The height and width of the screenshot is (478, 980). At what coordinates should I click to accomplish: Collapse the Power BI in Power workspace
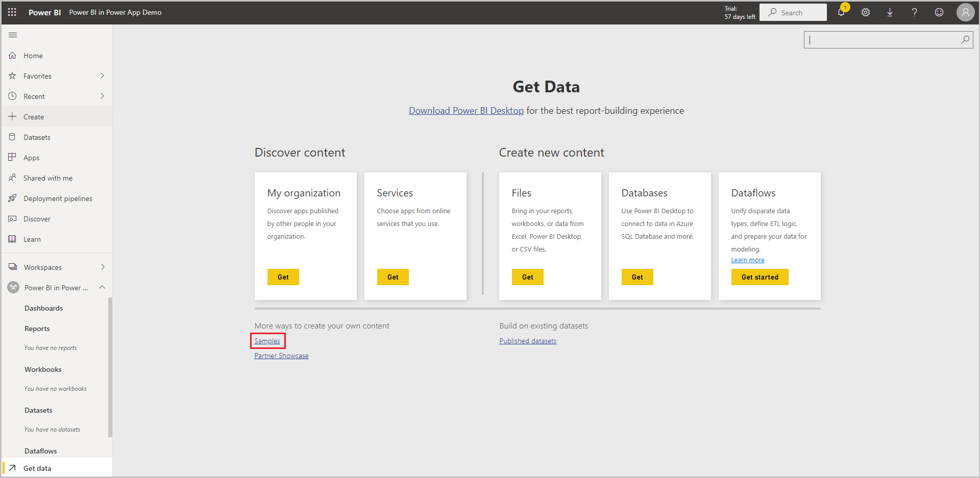click(x=102, y=287)
